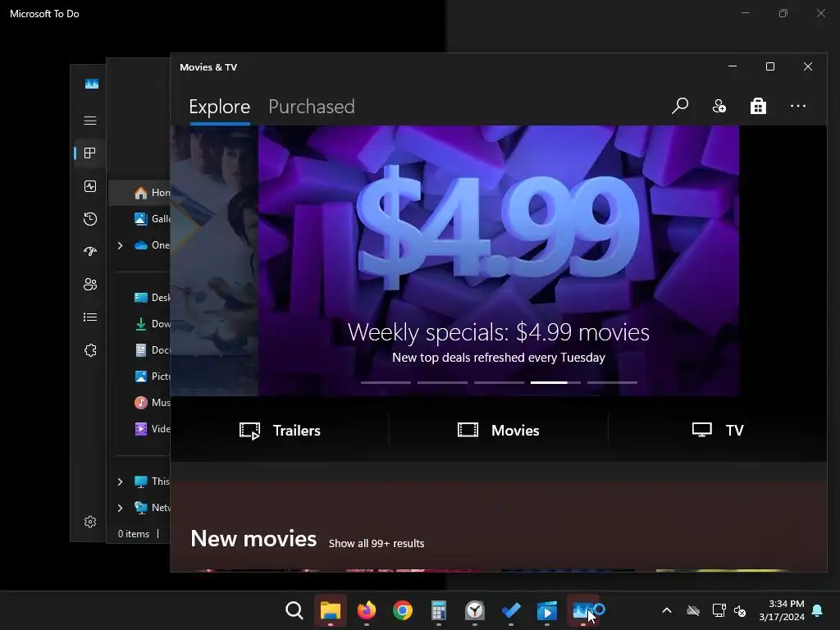The height and width of the screenshot is (630, 840).
Task: Expand Network in File Explorer tree
Action: point(120,507)
